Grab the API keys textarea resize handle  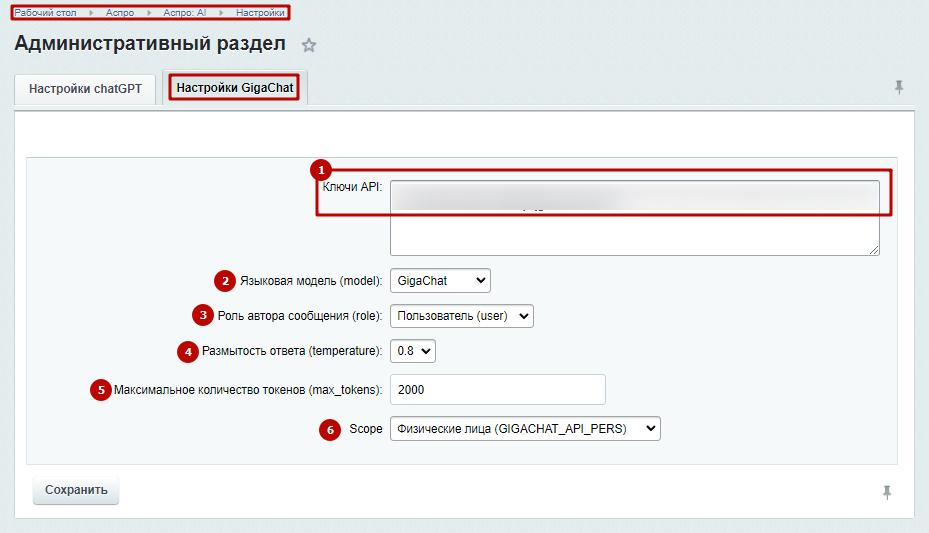tap(874, 250)
